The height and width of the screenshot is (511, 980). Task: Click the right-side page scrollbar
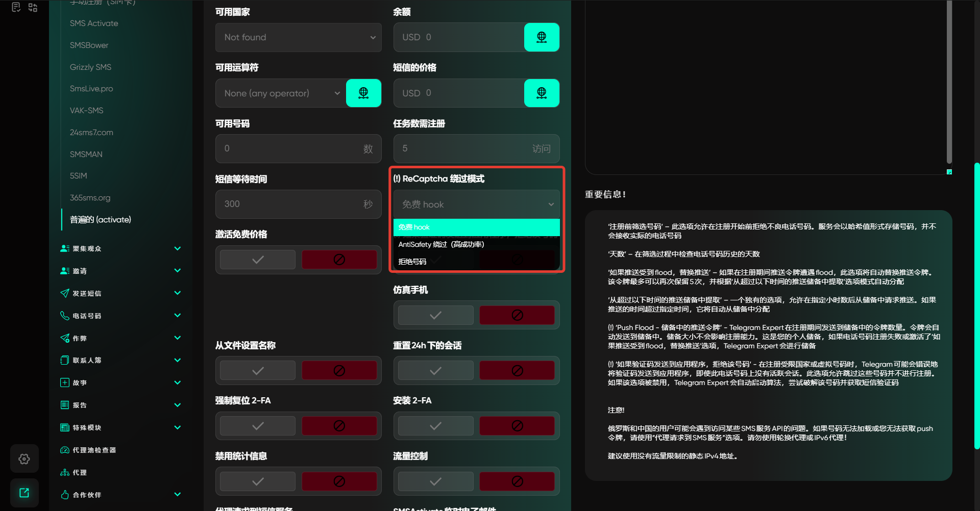[976, 306]
